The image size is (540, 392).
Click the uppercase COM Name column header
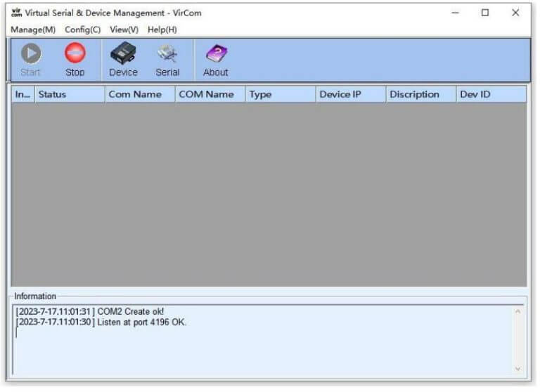pyautogui.click(x=210, y=95)
